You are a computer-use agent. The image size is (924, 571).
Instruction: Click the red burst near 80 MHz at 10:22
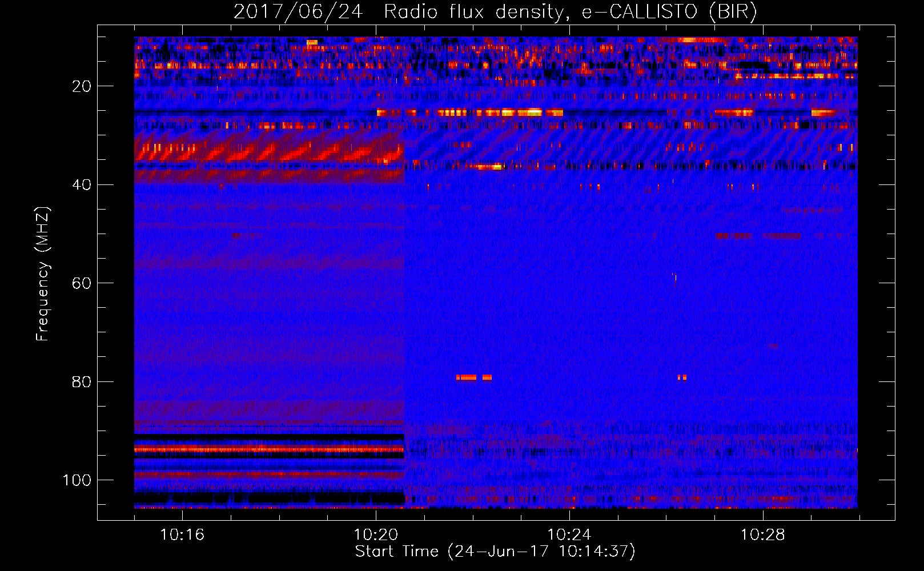[474, 377]
